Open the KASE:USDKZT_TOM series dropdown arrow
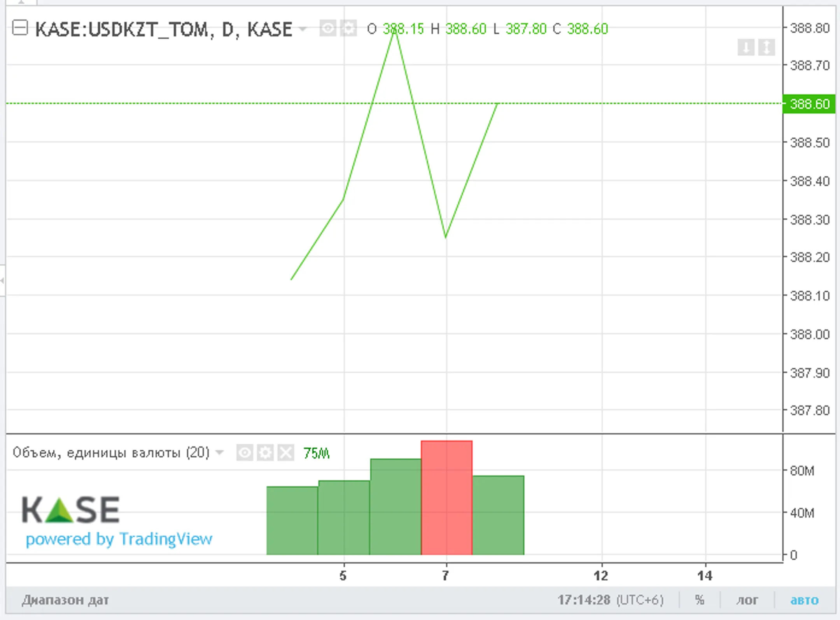840x620 pixels. [303, 29]
